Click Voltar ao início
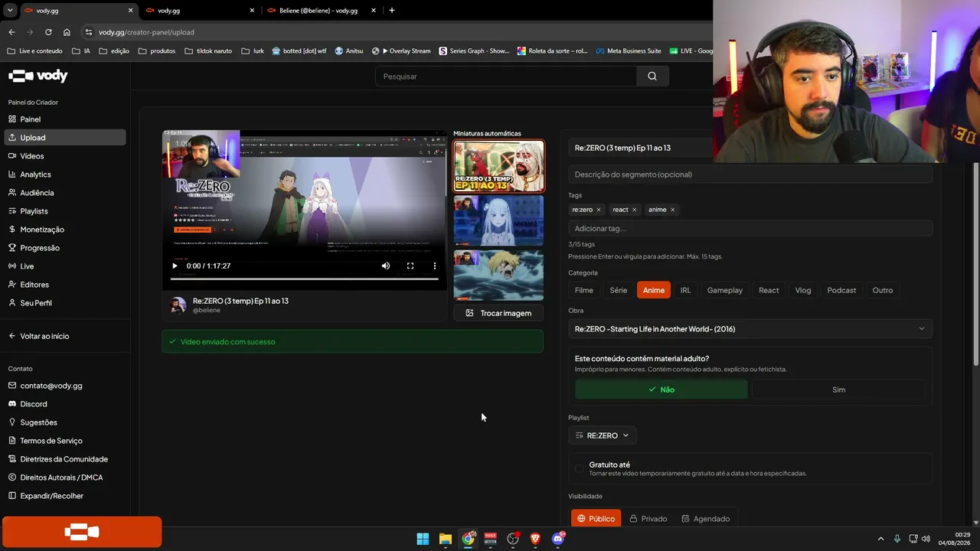This screenshot has width=980, height=551. (x=38, y=336)
